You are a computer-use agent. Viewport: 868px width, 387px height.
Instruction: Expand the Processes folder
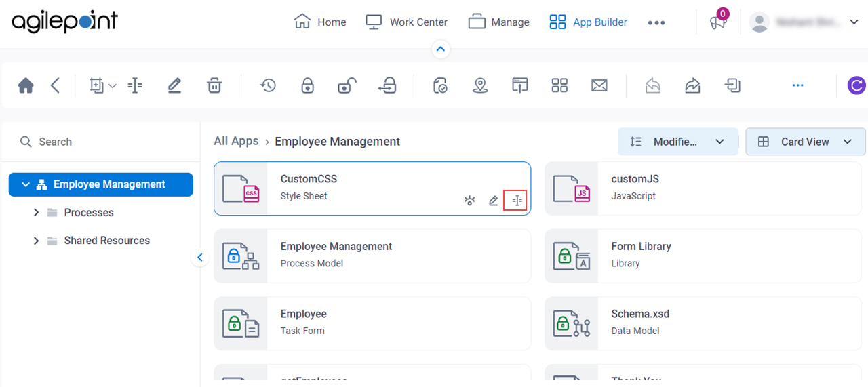pyautogui.click(x=36, y=213)
